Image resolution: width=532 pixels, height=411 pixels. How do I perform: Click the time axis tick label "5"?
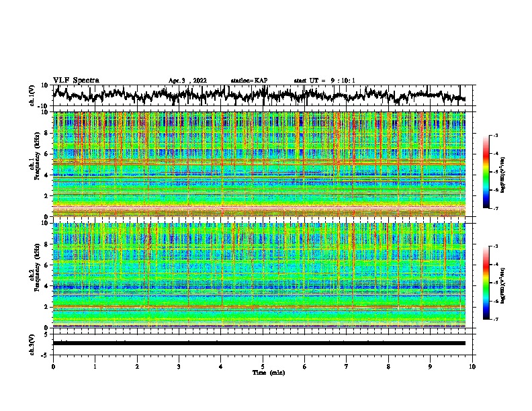(263, 367)
